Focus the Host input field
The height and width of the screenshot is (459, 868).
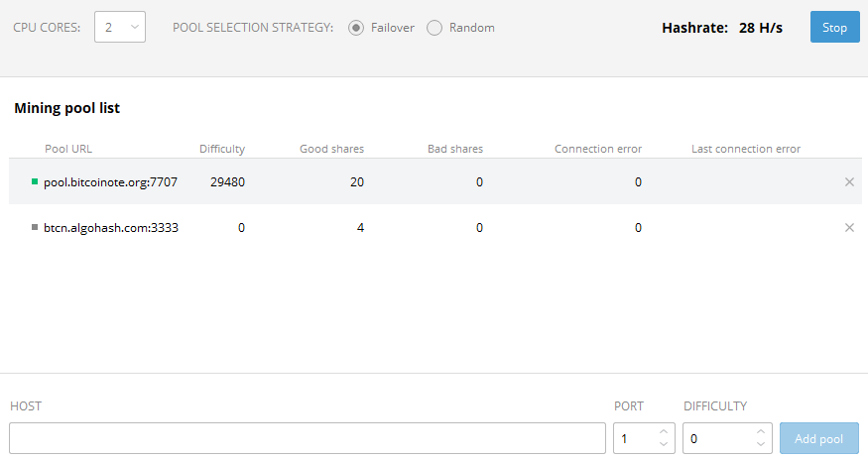click(x=308, y=438)
